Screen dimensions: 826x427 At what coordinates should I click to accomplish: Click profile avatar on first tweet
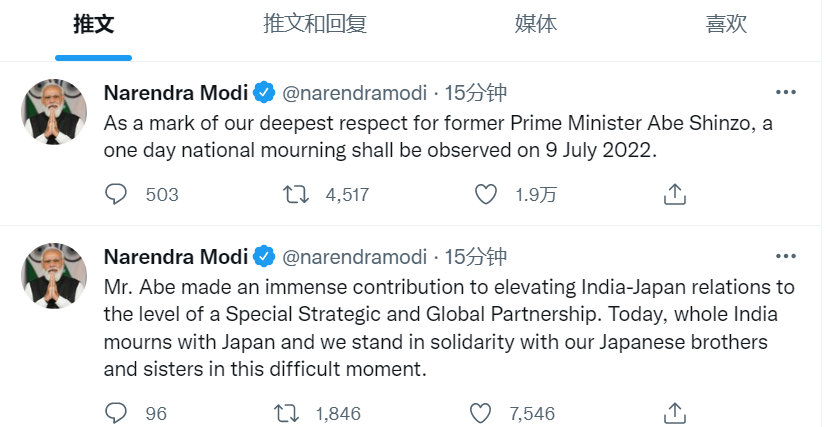click(x=54, y=110)
